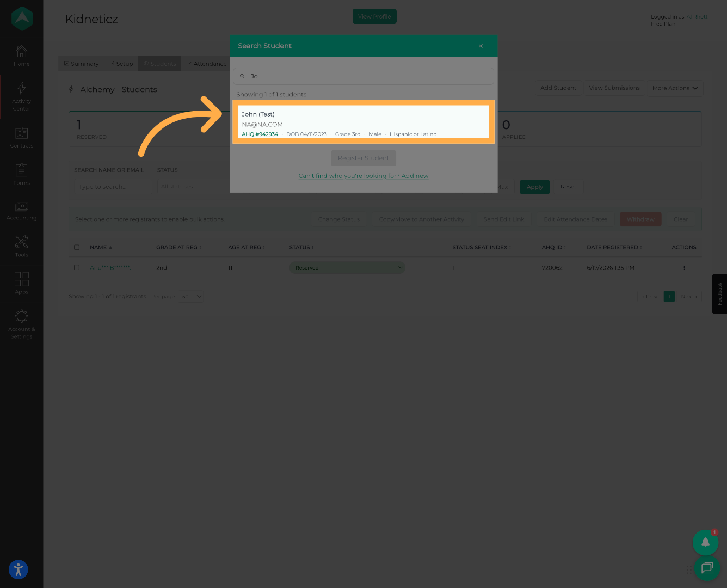This screenshot has width=727, height=588.
Task: Open the actions menu for the Reserved row
Action: [684, 268]
